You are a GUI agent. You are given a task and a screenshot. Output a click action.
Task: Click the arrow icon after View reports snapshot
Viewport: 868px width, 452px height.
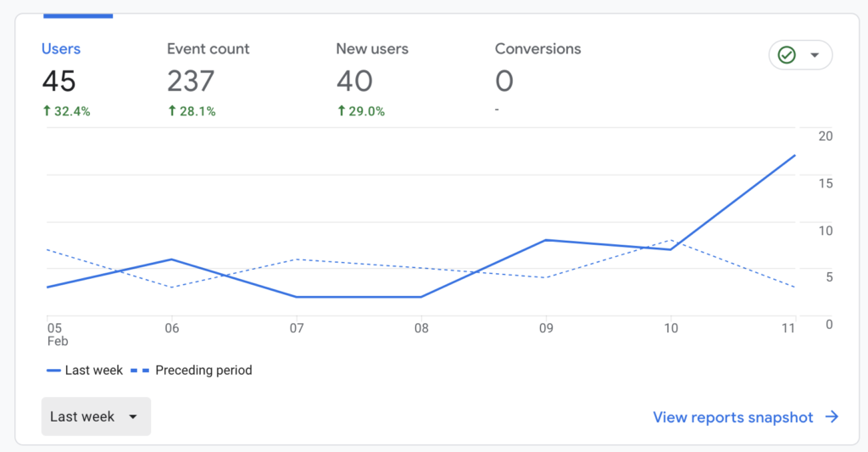(832, 417)
